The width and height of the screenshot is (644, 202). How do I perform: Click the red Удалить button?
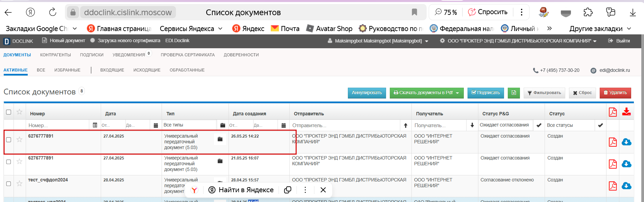click(x=615, y=93)
